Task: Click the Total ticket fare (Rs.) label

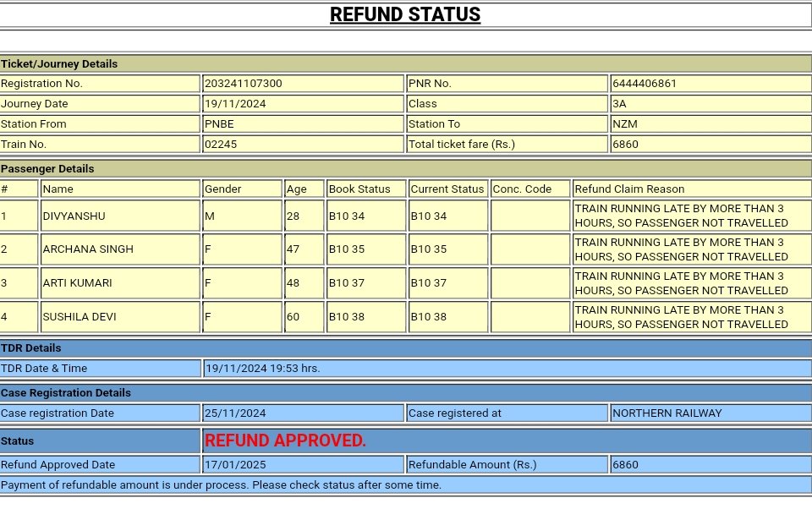Action: 462,144
